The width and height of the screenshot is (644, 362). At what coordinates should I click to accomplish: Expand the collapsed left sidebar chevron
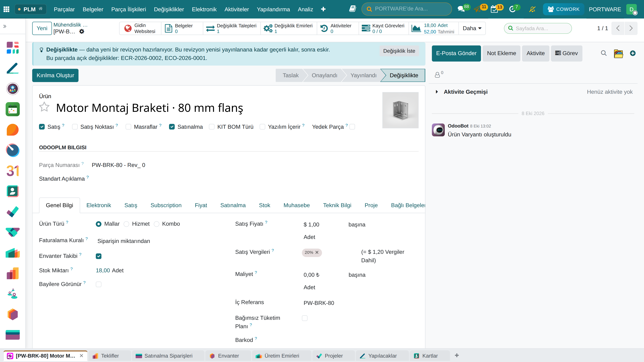pos(5,26)
